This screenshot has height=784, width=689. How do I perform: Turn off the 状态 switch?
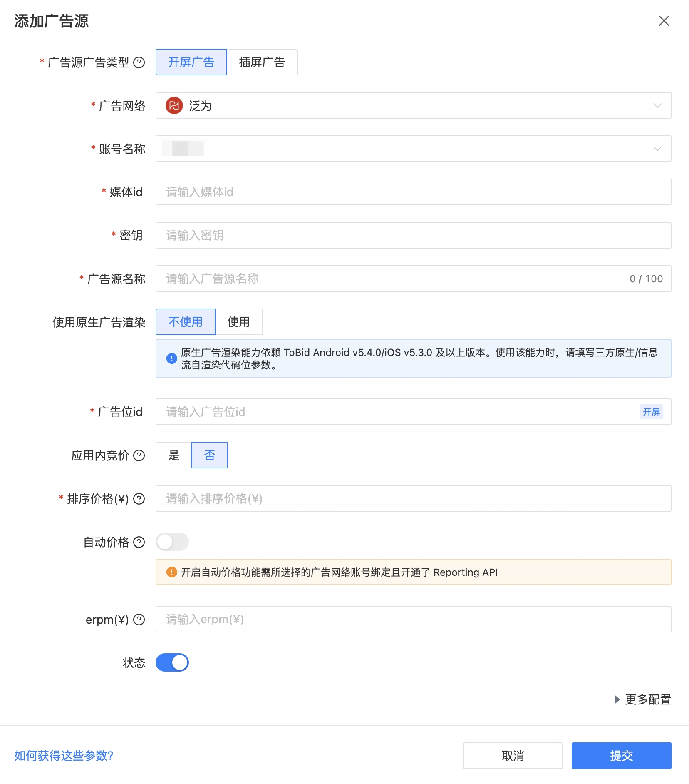172,662
